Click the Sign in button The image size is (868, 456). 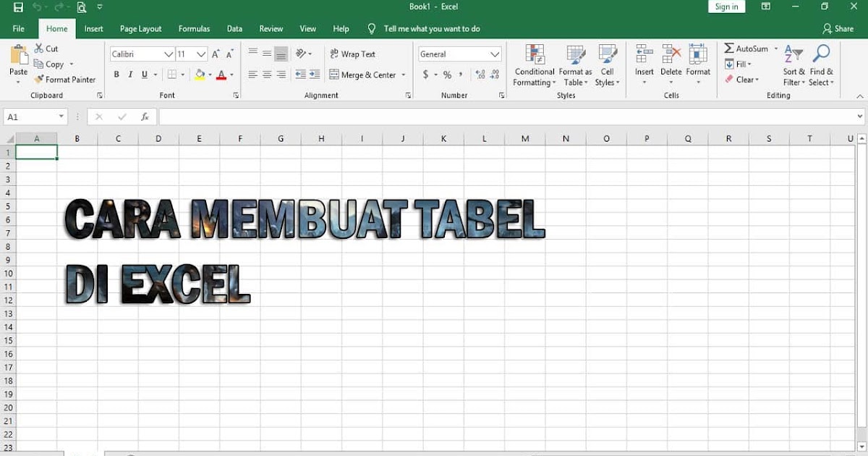726,6
